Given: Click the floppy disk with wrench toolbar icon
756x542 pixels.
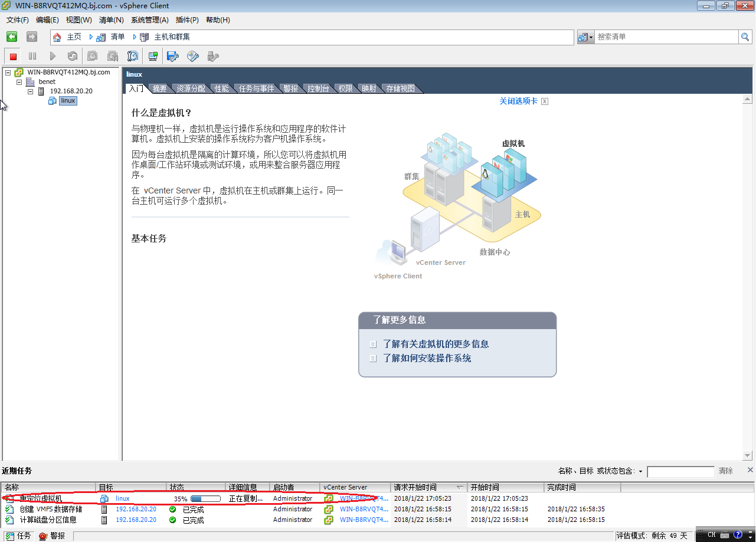Looking at the screenshot, I should pos(172,56).
